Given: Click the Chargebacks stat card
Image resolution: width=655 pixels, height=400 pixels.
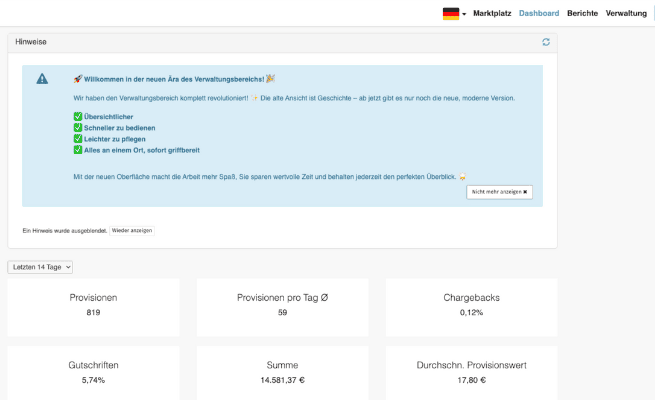Looking at the screenshot, I should pos(471,305).
